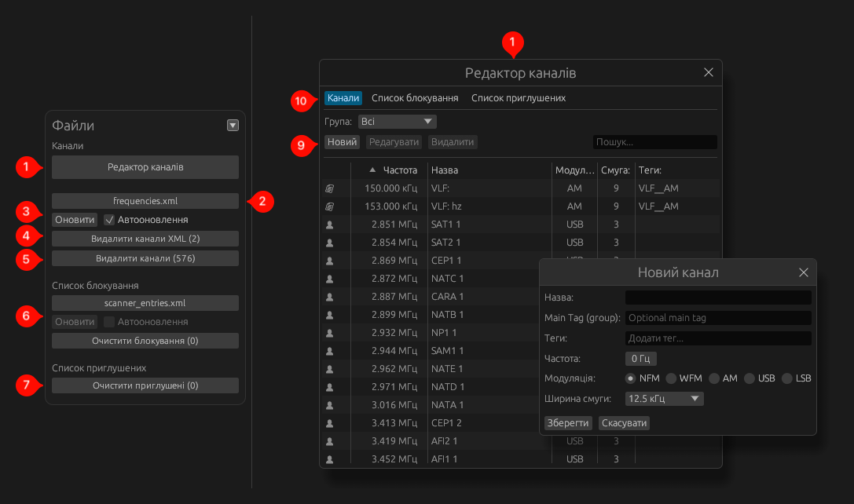Click Оновити under Список блокування
This screenshot has height=504, width=854.
(x=75, y=322)
